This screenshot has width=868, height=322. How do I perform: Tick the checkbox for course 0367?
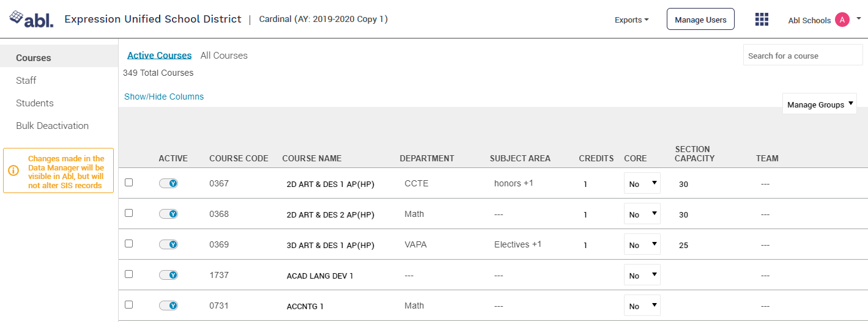click(128, 183)
